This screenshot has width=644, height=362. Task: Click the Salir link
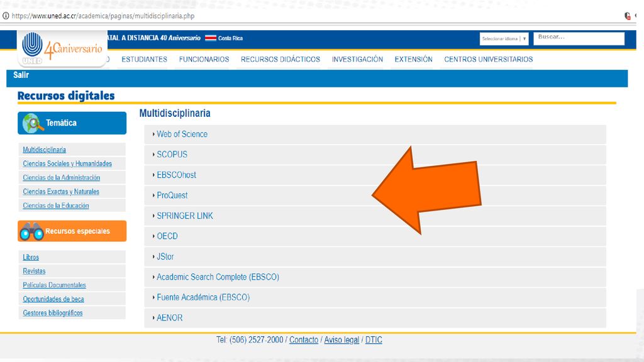point(21,75)
